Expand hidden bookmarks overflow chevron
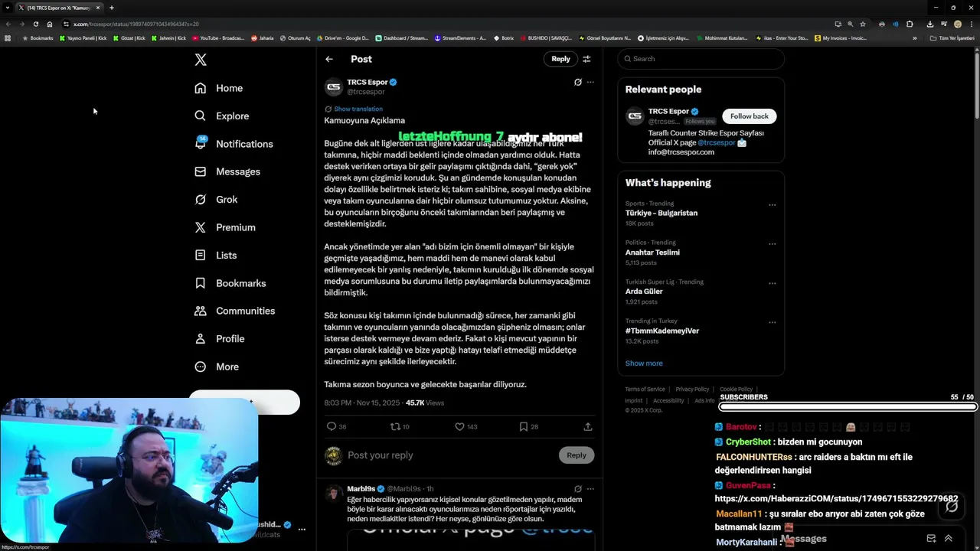Viewport: 980px width, 551px height. tap(914, 37)
